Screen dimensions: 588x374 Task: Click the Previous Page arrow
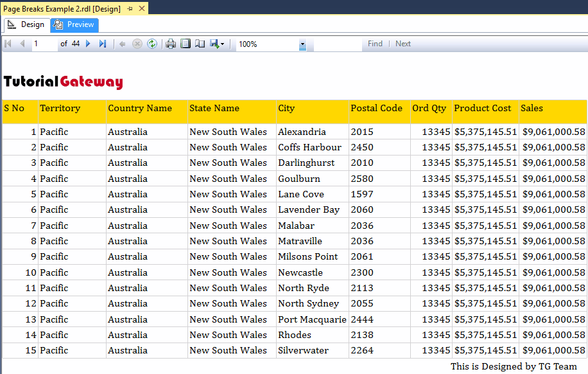(22, 44)
